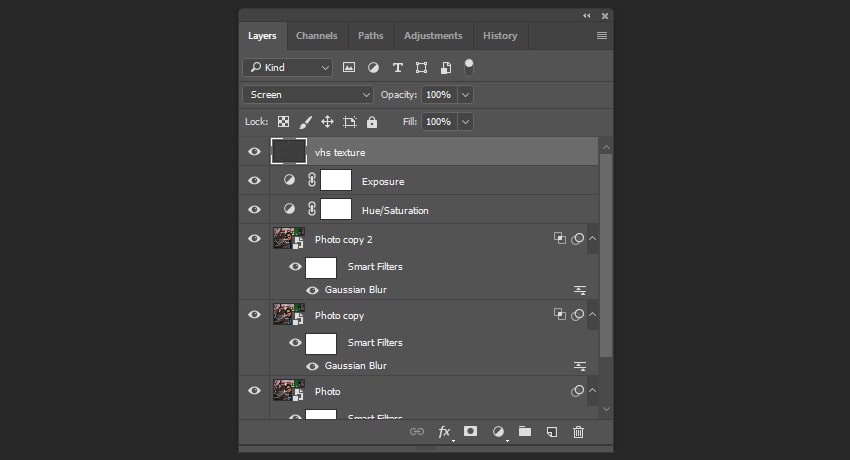Open the Screen blend mode dropdown

click(x=308, y=95)
